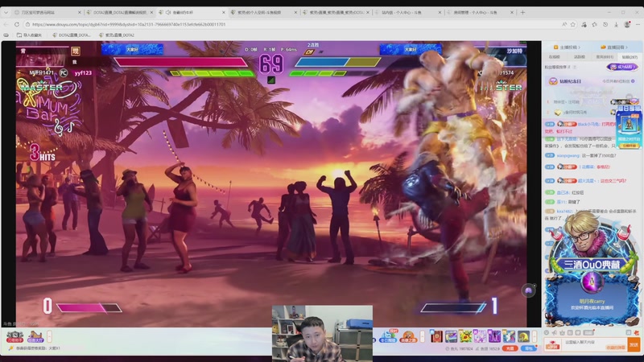Image resolution: width=644 pixels, height=362 pixels.
Task: Click the red icon at chat toolbar right
Action: click(x=637, y=332)
